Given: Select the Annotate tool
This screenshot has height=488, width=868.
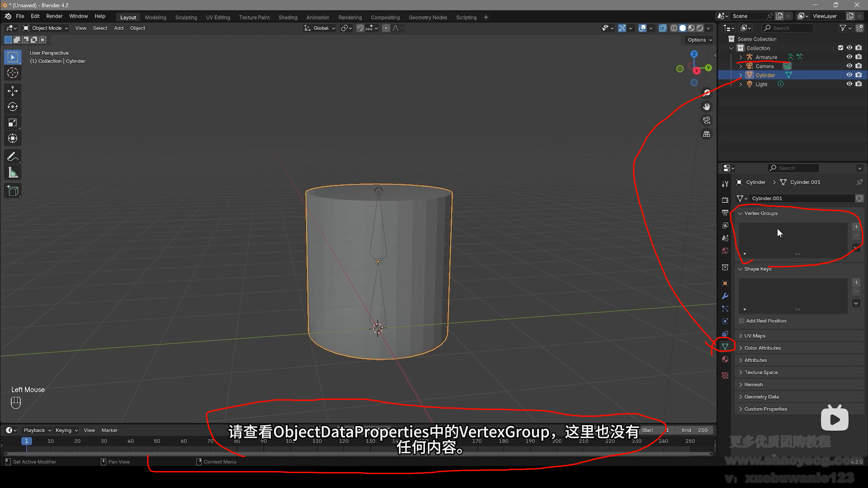Looking at the screenshot, I should pos(13,157).
